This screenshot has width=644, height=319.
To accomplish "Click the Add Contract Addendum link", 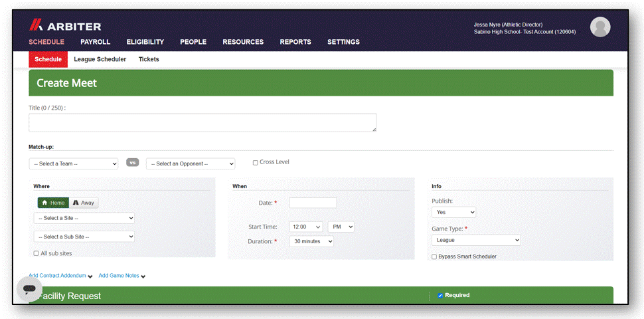I will pyautogui.click(x=57, y=275).
